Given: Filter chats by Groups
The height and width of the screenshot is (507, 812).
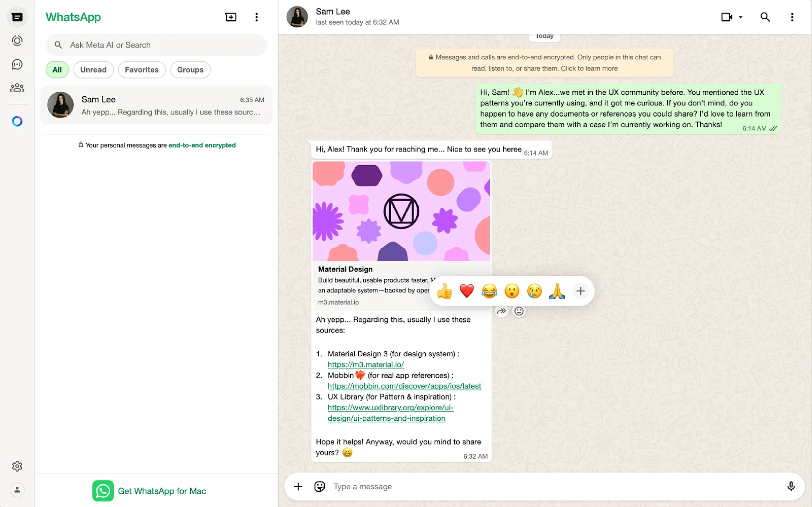Looking at the screenshot, I should tap(190, 70).
